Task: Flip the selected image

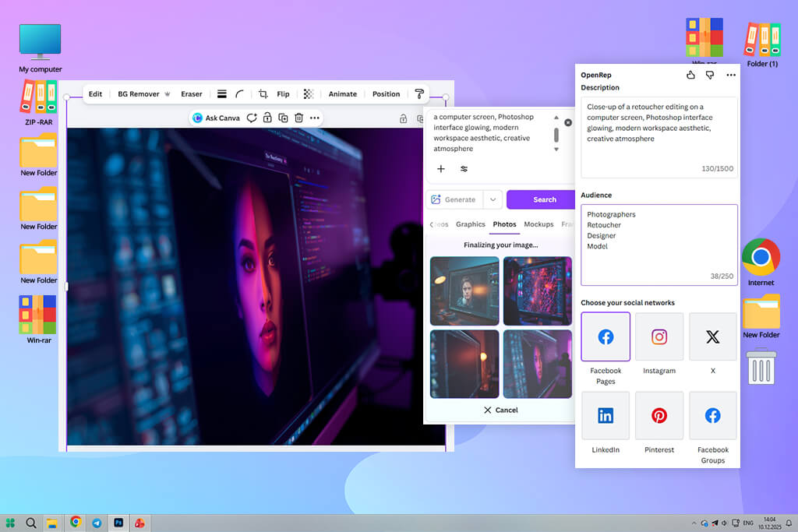Action: [283, 94]
